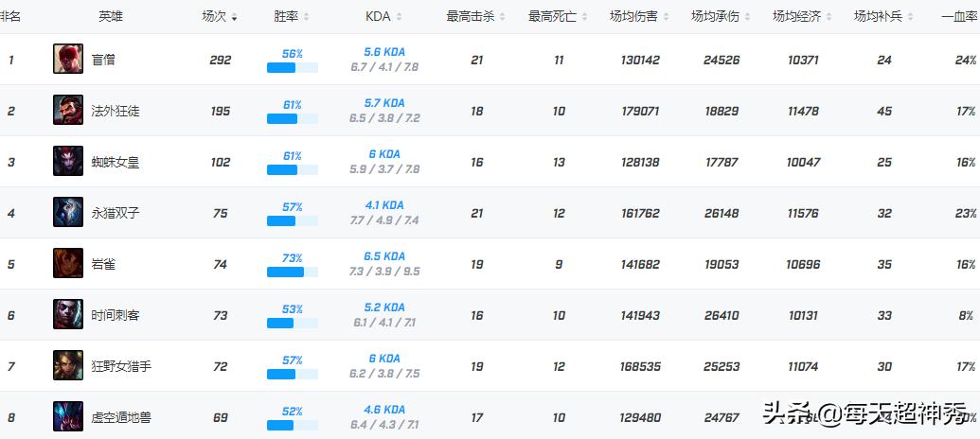Screen dimensions: 980x439
Task: Click the 虚空遁地兽 champion avatar
Action: [x=68, y=416]
